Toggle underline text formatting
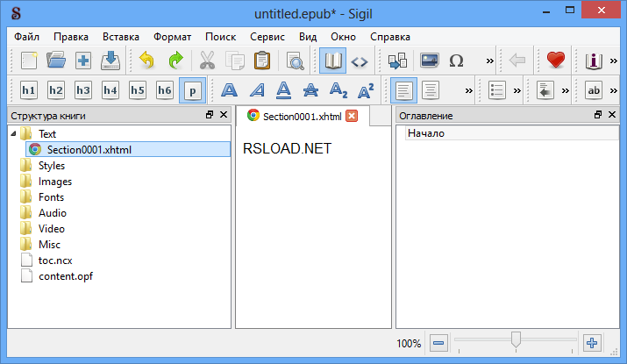The image size is (627, 364). pyautogui.click(x=283, y=90)
